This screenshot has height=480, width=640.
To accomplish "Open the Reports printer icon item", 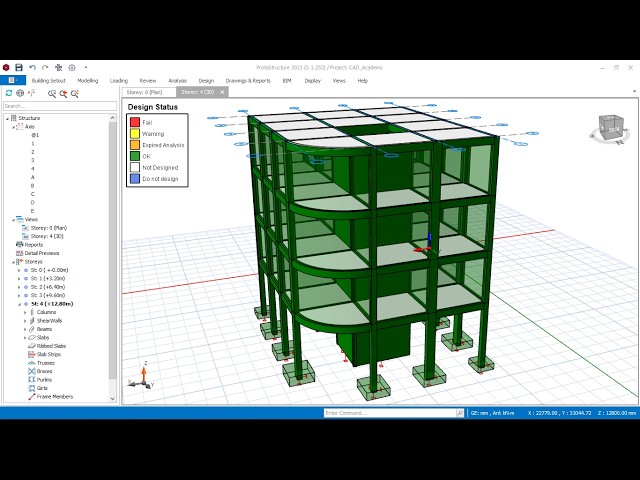I will [x=29, y=245].
